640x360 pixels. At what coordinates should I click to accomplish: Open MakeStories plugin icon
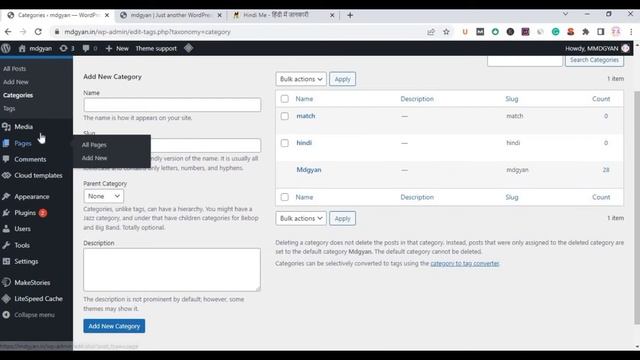point(6,282)
